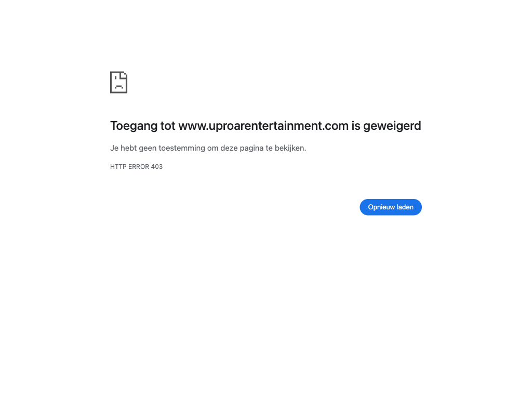Click the sad page error icon
Screen dimensions: 532x399
pyautogui.click(x=119, y=82)
